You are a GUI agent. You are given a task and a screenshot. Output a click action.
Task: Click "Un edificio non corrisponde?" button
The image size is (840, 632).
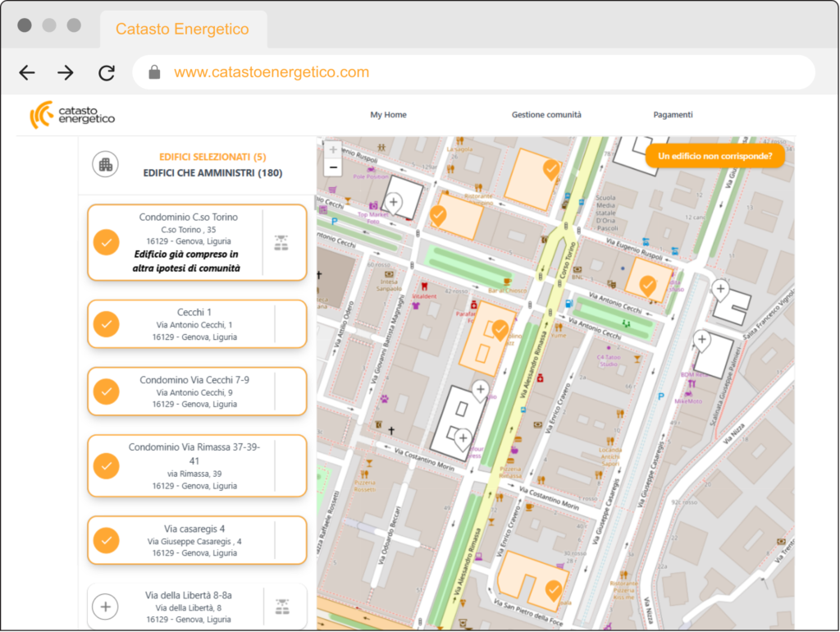(x=714, y=156)
